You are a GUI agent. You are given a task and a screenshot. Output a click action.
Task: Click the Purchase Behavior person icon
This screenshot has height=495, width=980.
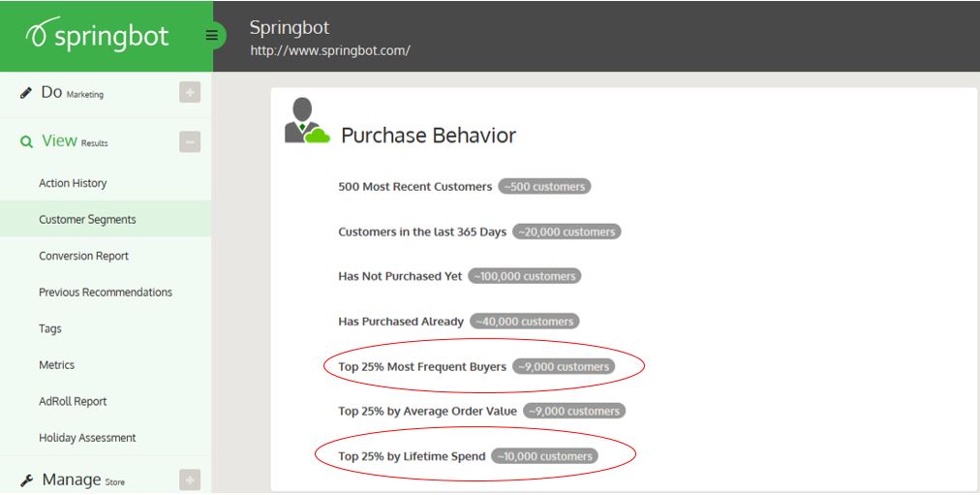307,122
